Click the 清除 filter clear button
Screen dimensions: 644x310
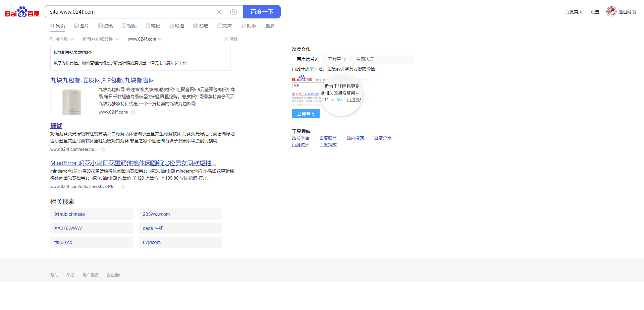[231, 39]
